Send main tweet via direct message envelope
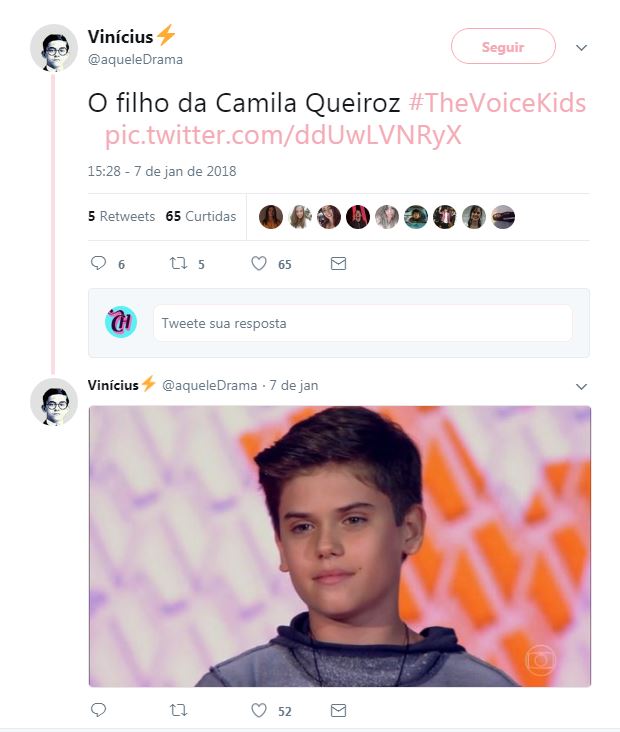Screen dimensions: 620x732 click(338, 264)
